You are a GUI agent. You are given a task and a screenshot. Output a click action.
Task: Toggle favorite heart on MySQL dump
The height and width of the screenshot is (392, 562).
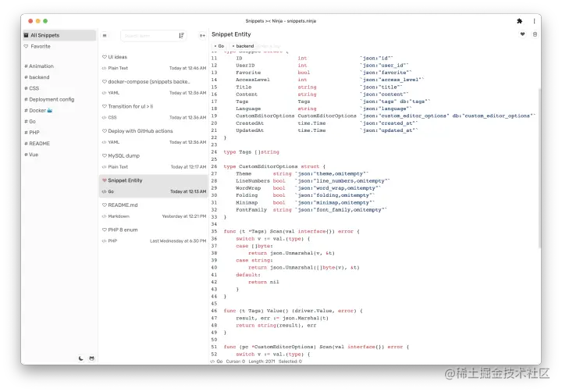click(x=105, y=155)
